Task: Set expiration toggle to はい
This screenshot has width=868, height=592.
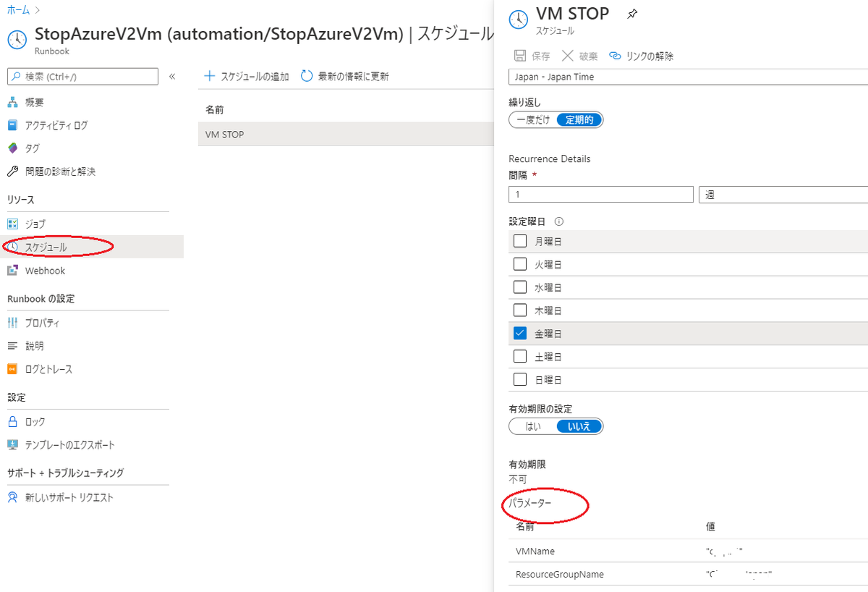Action: point(534,426)
